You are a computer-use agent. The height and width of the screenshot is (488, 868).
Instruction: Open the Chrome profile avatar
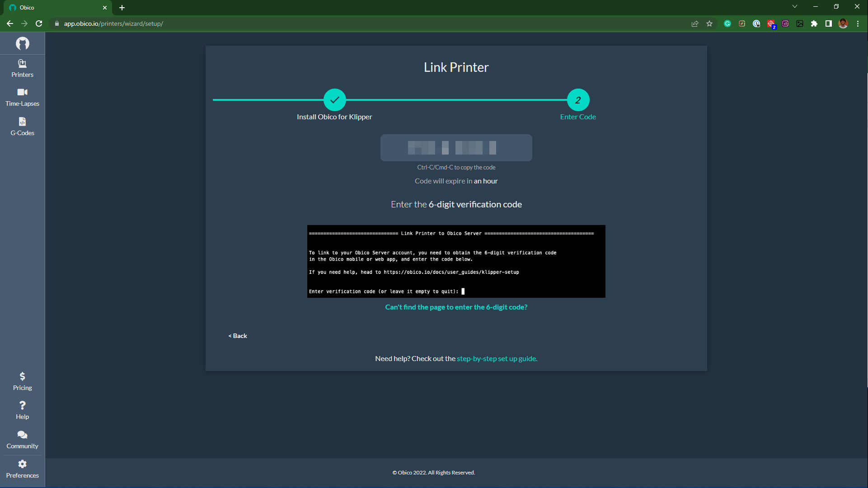(843, 23)
